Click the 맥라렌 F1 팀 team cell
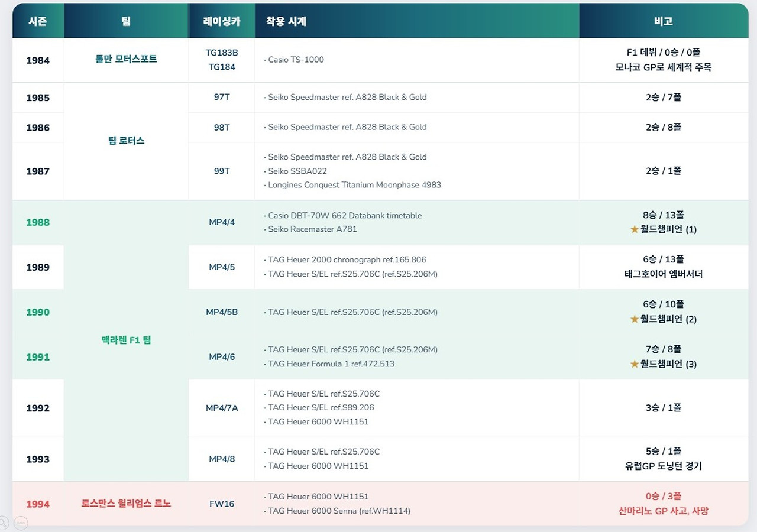This screenshot has width=757, height=532. pos(126,340)
